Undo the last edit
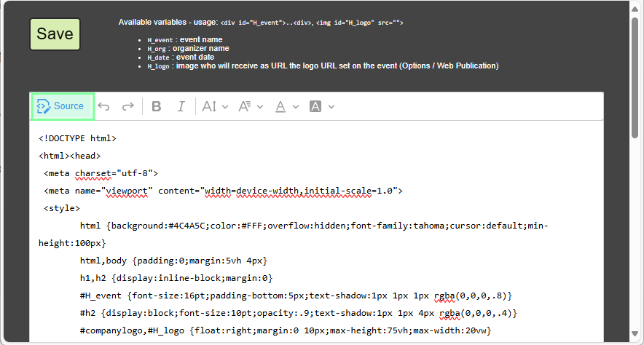 103,106
